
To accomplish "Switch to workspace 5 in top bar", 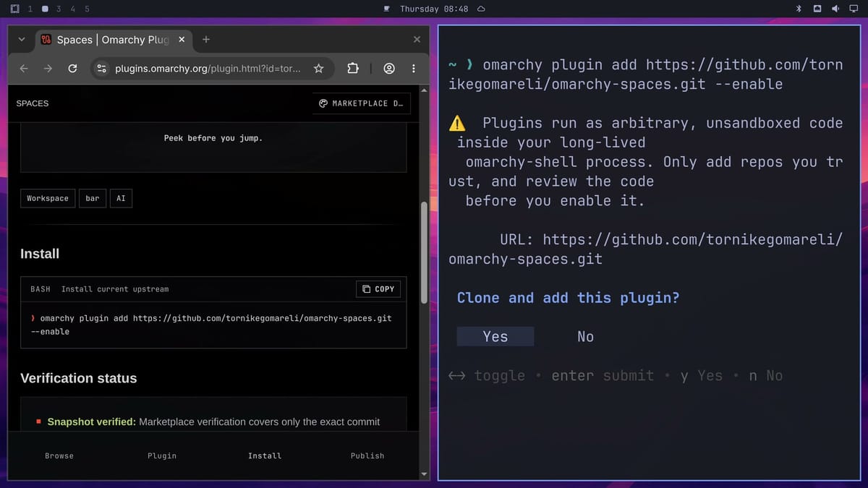I will (x=88, y=9).
